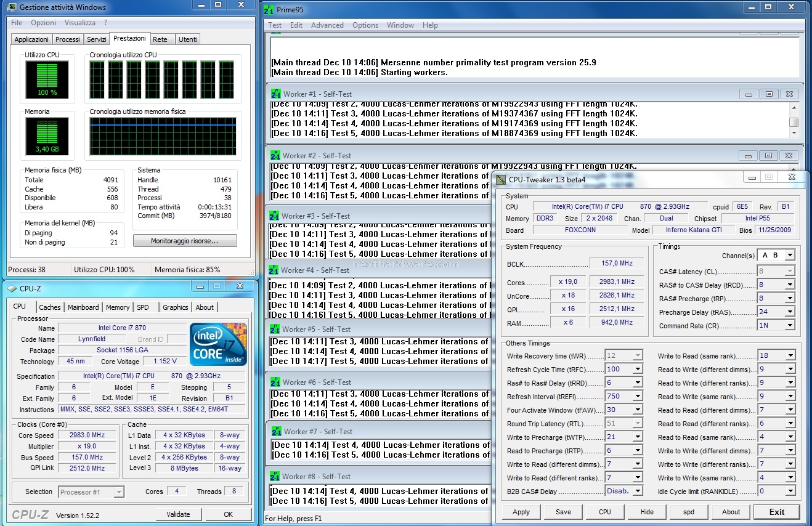This screenshot has height=526, width=812.
Task: Click the Exit button in CPU-Tweaker
Action: [x=777, y=512]
